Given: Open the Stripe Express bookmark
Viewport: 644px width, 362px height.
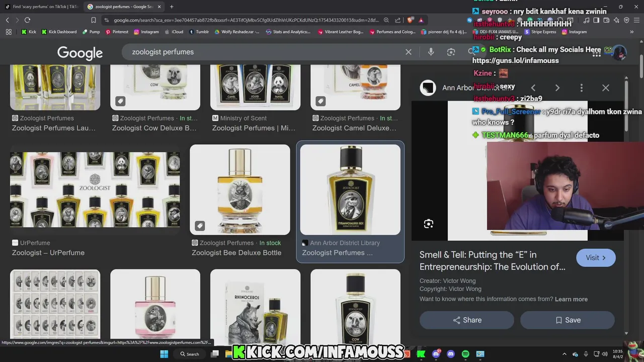Looking at the screenshot, I should [540, 32].
